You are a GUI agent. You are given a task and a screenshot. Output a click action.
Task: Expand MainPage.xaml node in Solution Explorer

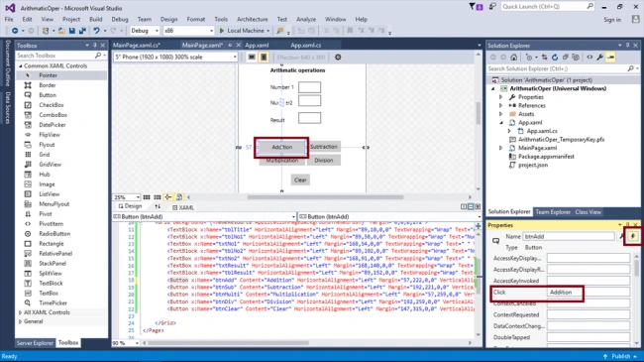(x=500, y=148)
